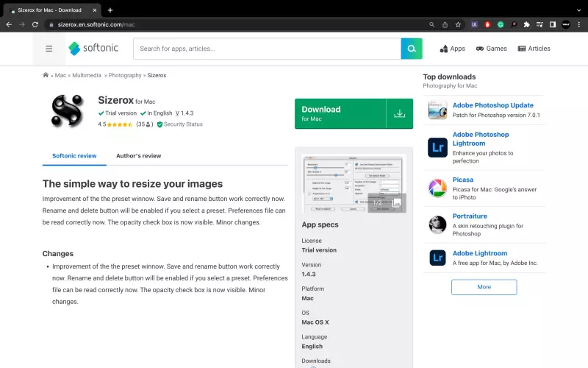The height and width of the screenshot is (368, 588).
Task: Click the star rating for Sizerox
Action: coord(120,124)
